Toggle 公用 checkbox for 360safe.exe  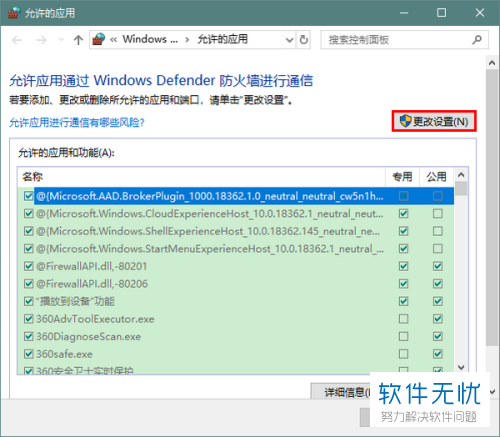pyautogui.click(x=438, y=354)
